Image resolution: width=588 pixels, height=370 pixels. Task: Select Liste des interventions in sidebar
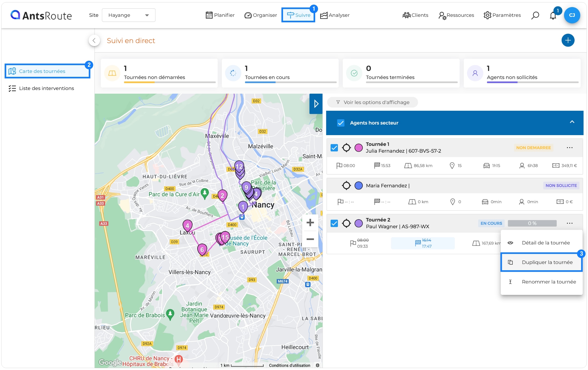point(41,88)
